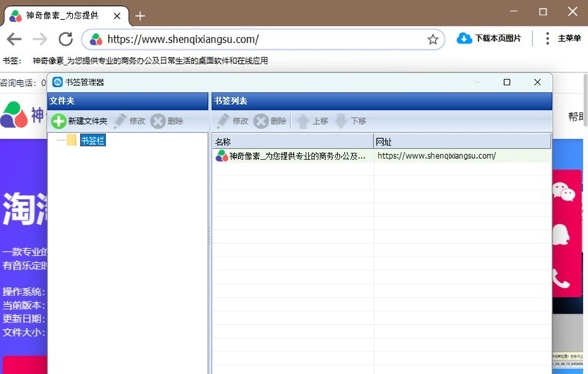The image size is (588, 374).
Task: Click the QQ icon on the webpage sidebar
Action: [562, 234]
